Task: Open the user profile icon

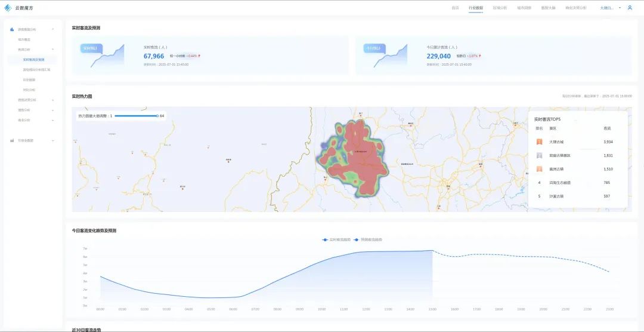Action: pos(630,8)
